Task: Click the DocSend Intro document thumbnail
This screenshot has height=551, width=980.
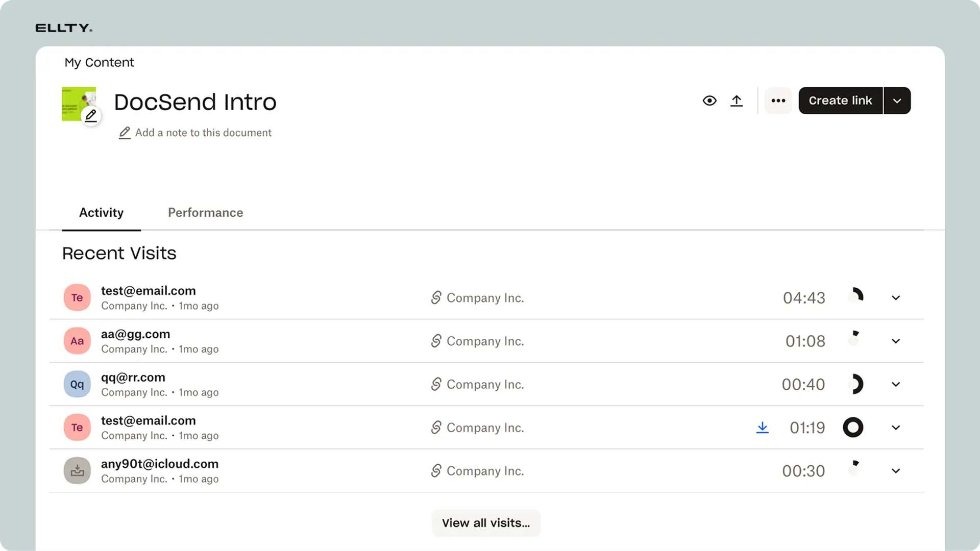Action: [79, 104]
